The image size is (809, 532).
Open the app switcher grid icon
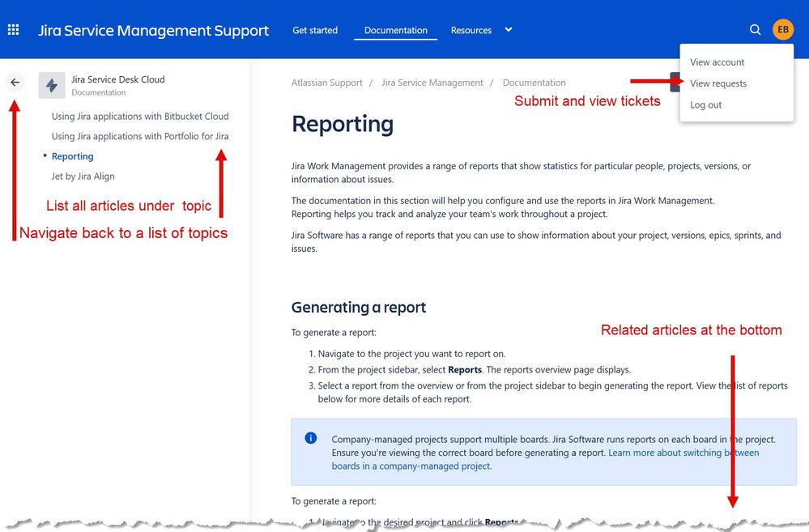point(14,30)
